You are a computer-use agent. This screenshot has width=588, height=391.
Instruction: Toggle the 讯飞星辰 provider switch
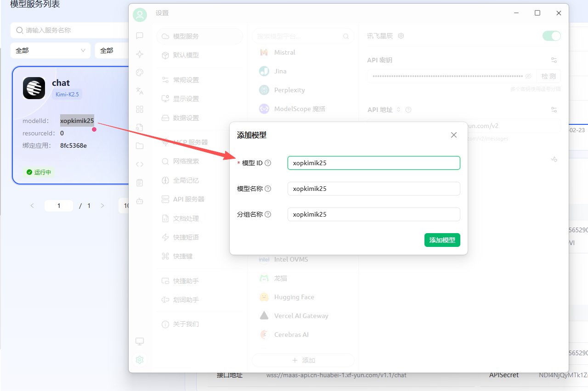coord(551,36)
